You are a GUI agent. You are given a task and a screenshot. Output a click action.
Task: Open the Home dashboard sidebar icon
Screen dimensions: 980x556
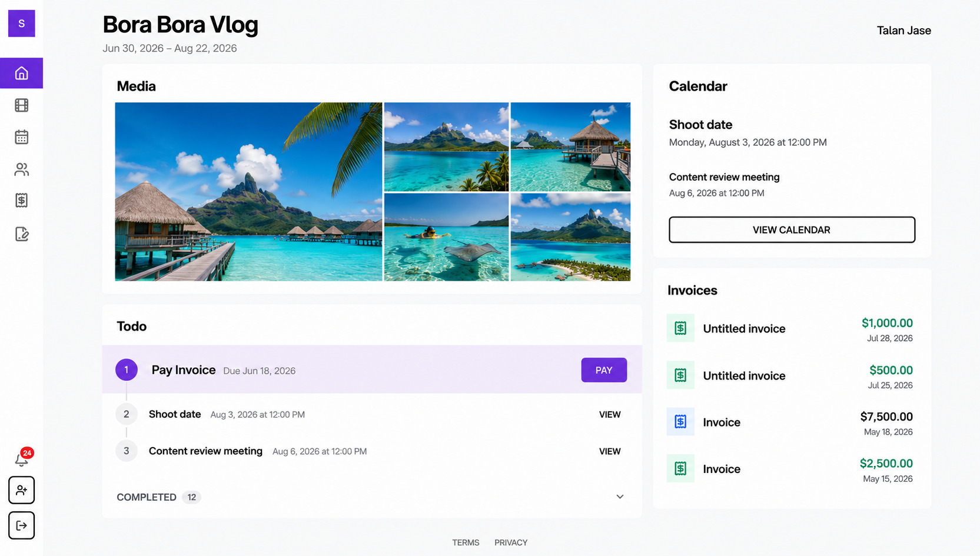[x=21, y=73]
